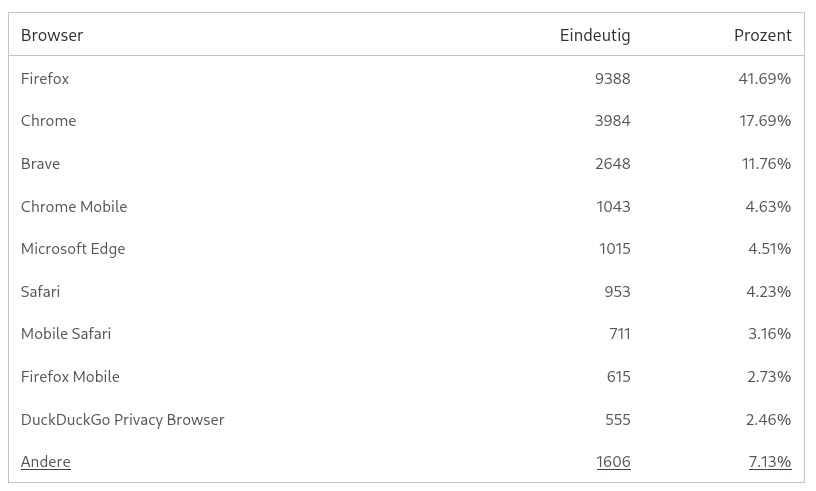The width and height of the screenshot is (816, 491).
Task: Click the Safari count value 953
Action: click(x=617, y=292)
